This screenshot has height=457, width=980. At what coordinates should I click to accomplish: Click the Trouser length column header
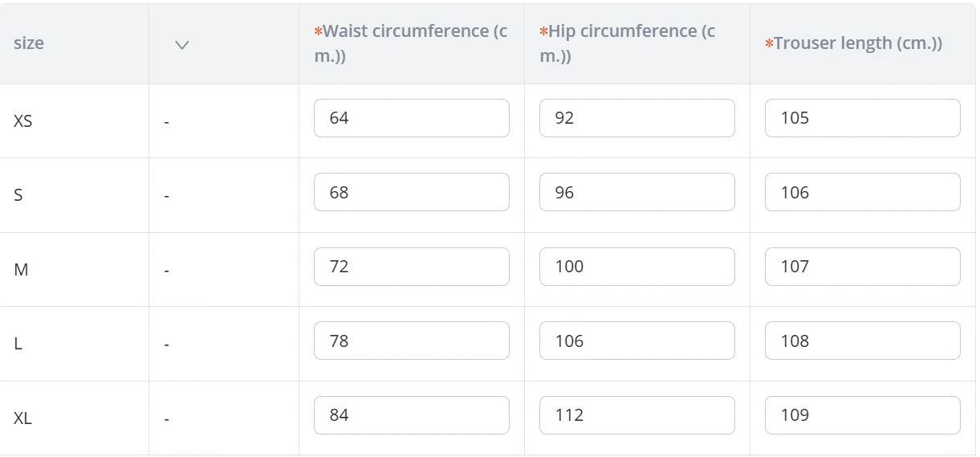[x=856, y=43]
